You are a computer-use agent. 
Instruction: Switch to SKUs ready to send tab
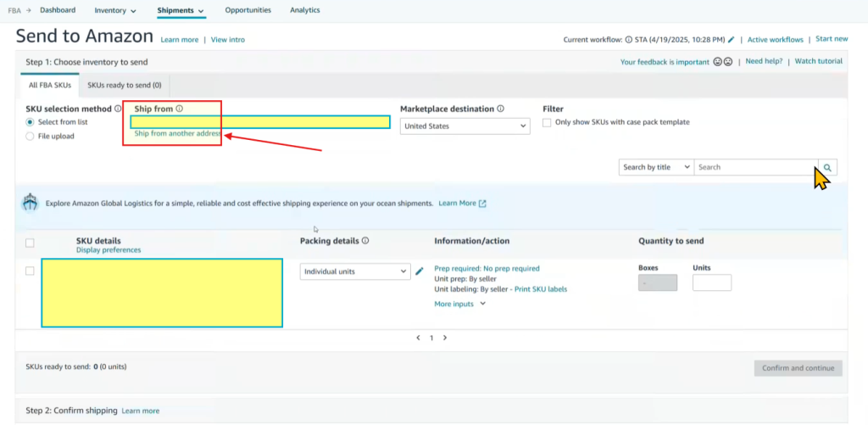(125, 85)
